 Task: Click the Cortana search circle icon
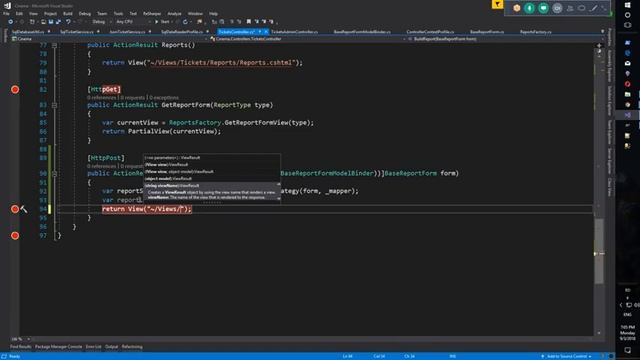pos(628,15)
